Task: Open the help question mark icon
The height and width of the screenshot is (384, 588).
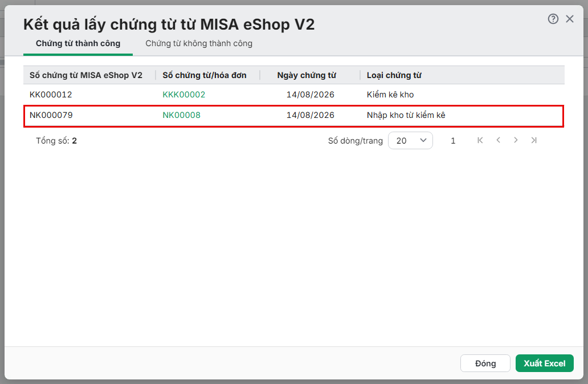Action: [553, 19]
